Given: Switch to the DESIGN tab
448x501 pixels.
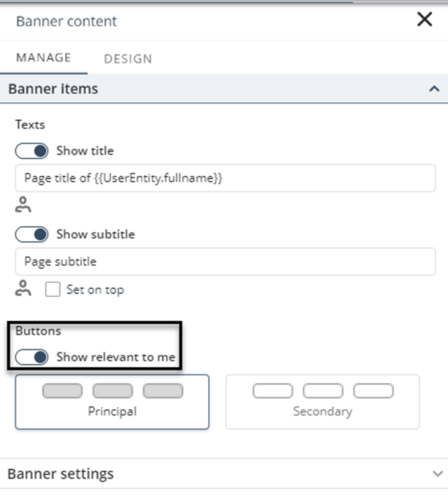Looking at the screenshot, I should [x=128, y=59].
